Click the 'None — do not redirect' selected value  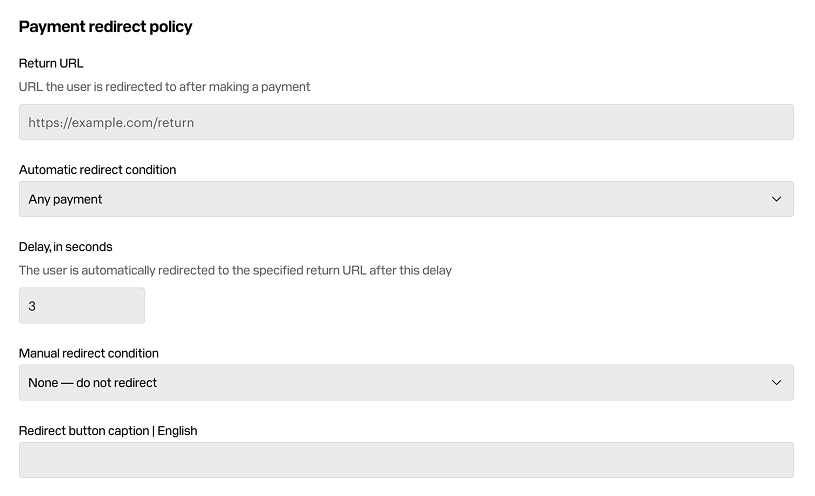click(93, 383)
